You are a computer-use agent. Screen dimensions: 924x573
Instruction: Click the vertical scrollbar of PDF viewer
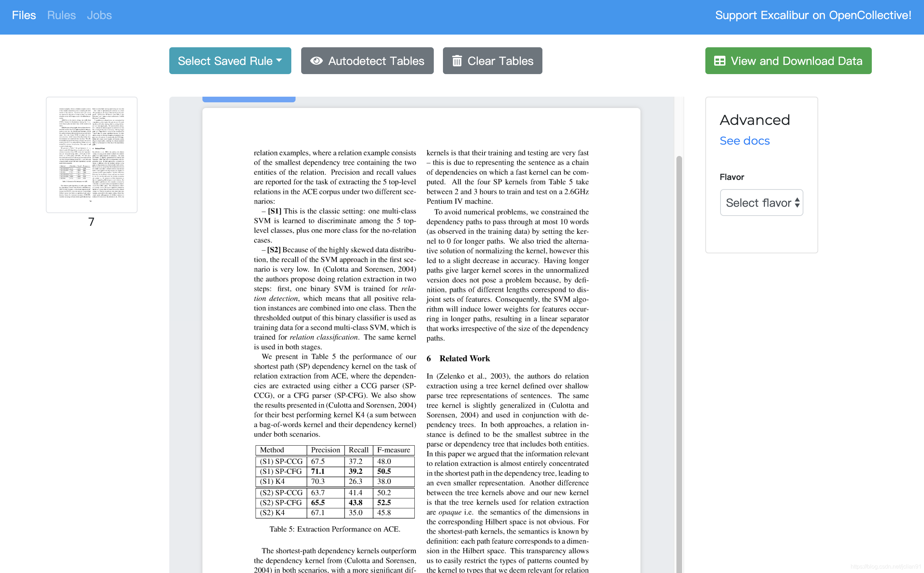(x=679, y=364)
